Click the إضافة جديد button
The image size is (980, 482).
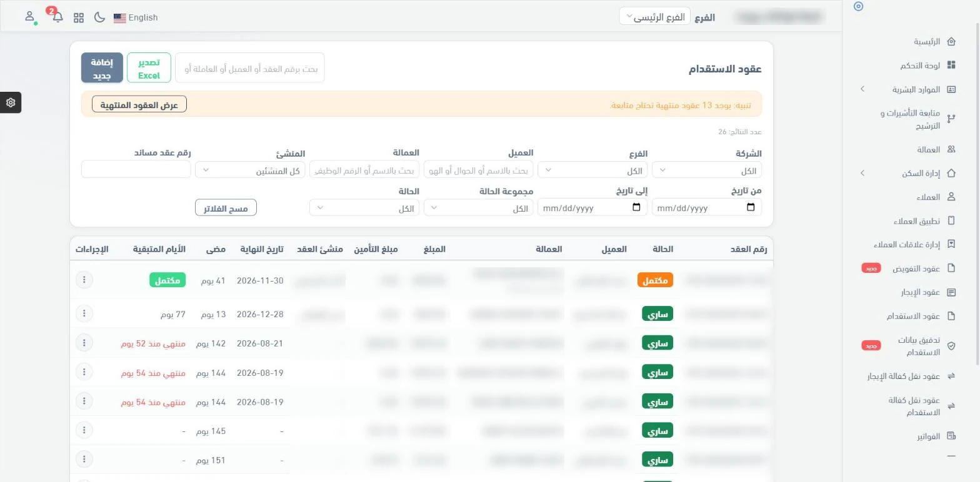point(102,68)
